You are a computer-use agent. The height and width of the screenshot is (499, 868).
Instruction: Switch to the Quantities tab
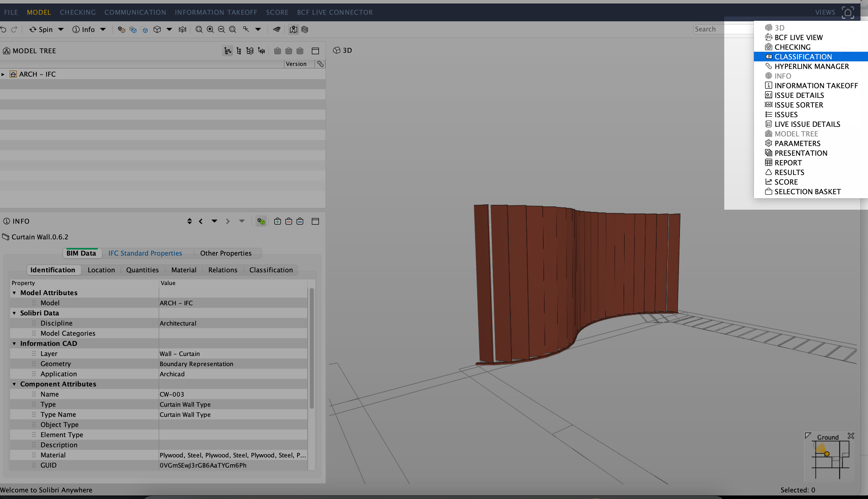[x=142, y=270]
